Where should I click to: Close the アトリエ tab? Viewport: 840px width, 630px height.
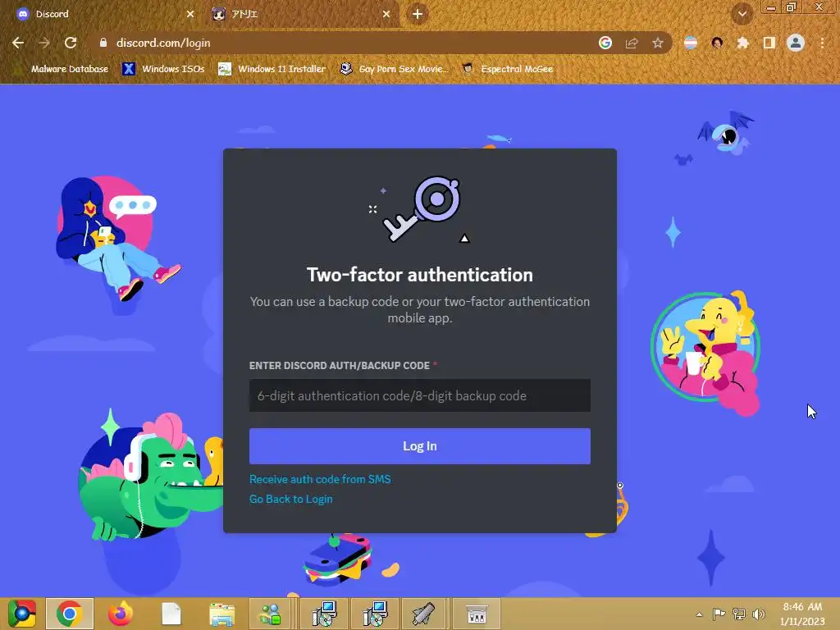point(386,14)
